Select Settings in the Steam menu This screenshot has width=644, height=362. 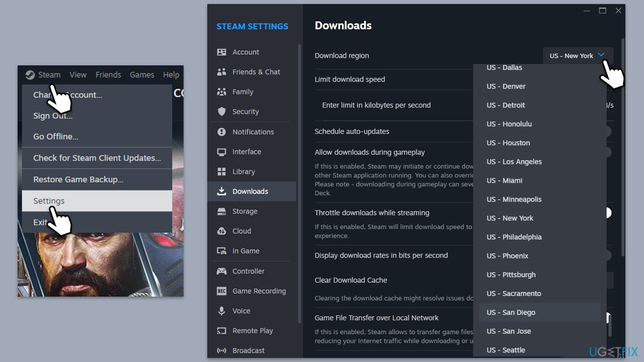49,201
